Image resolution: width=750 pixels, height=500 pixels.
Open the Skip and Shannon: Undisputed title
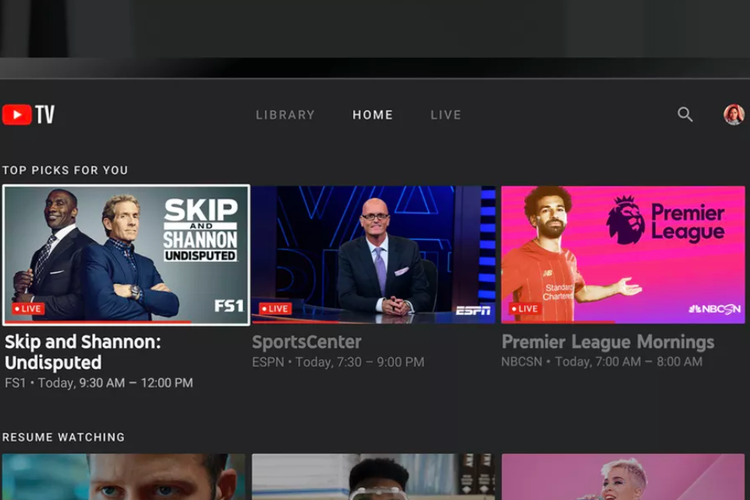click(83, 352)
